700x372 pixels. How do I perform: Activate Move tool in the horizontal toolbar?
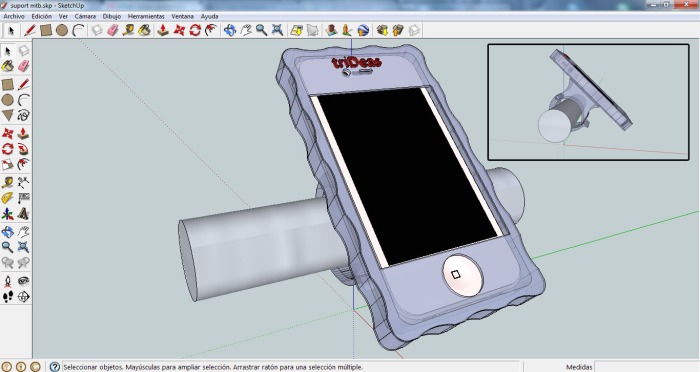tap(179, 30)
